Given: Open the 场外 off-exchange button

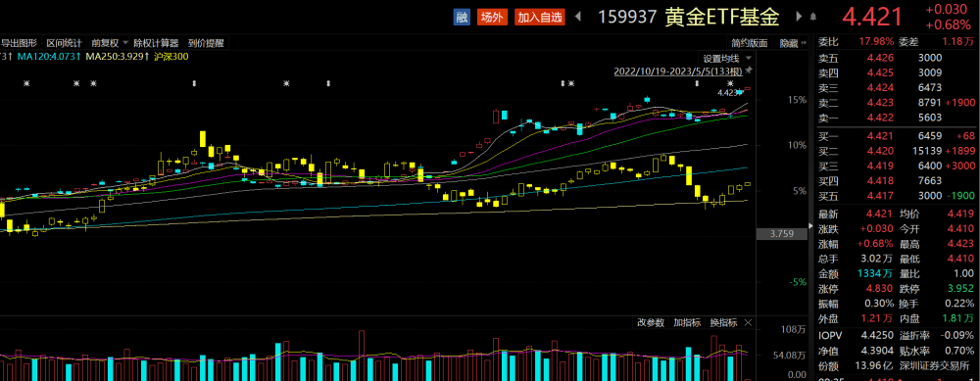Looking at the screenshot, I should coord(492,17).
